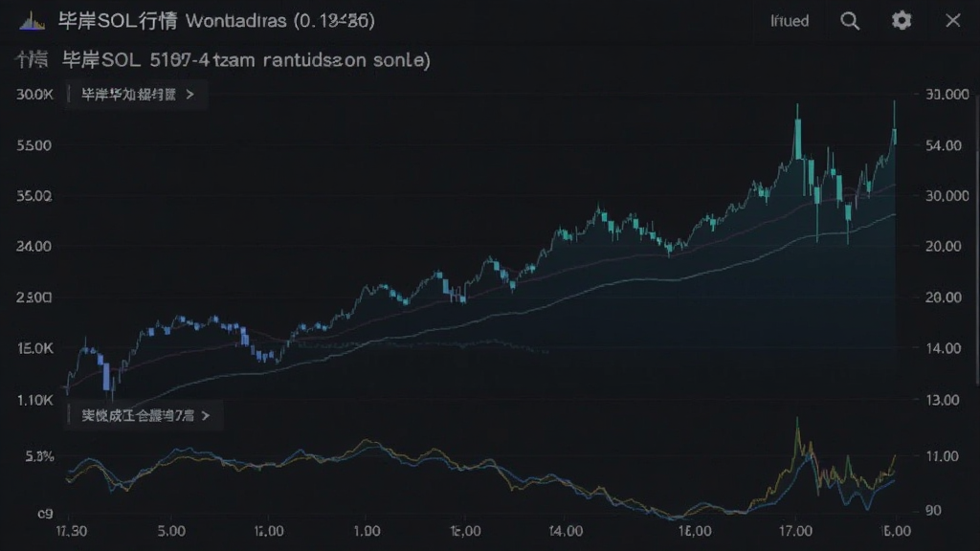
Task: Expand the price chart indicator dropdown chevron
Action: (x=190, y=95)
